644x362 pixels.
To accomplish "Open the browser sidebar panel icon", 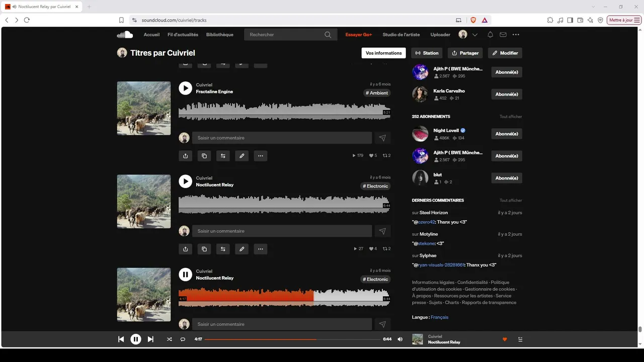I will pos(570,20).
